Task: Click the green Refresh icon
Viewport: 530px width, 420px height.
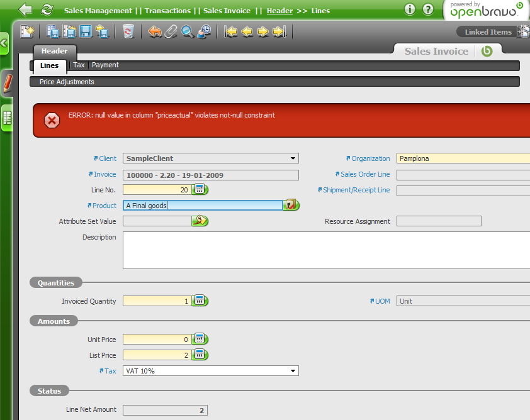Action: coord(47,9)
